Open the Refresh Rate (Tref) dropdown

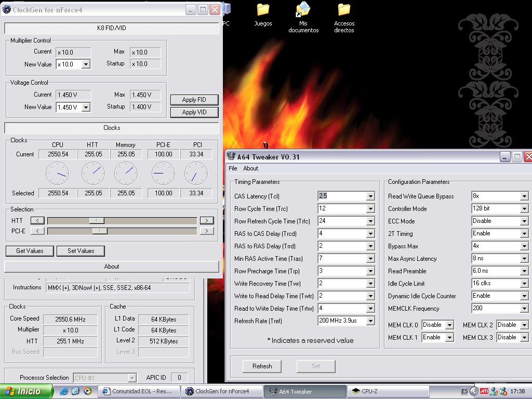[370, 321]
